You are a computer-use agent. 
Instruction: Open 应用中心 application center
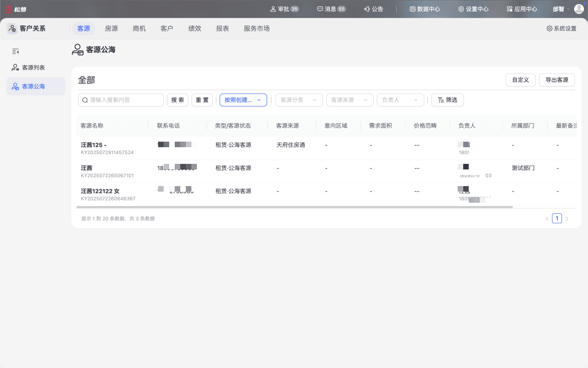point(522,9)
